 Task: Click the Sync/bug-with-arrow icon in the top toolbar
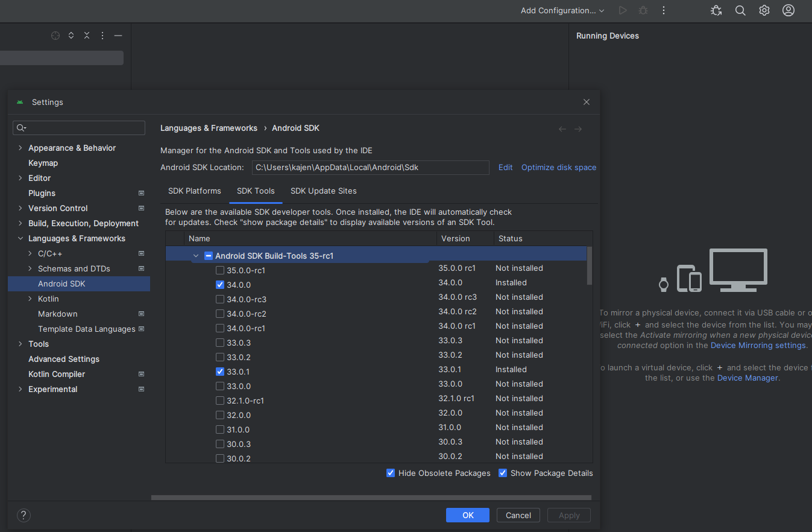[716, 10]
